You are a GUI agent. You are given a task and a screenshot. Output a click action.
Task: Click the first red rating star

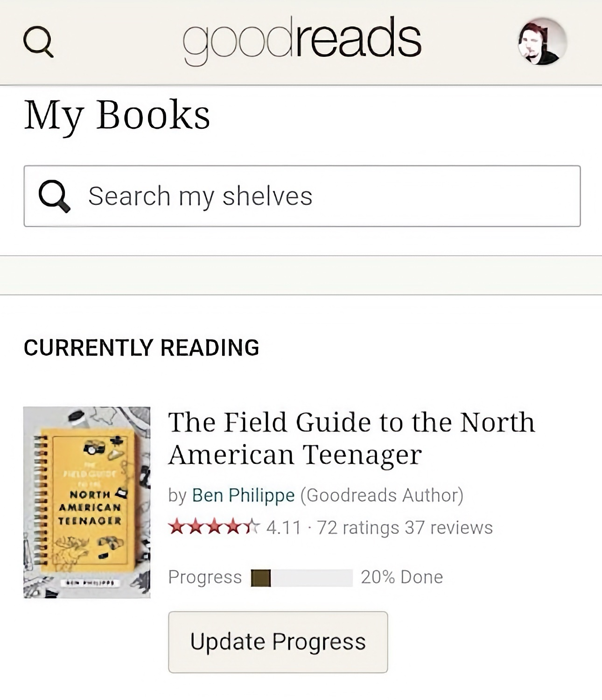pos(177,527)
